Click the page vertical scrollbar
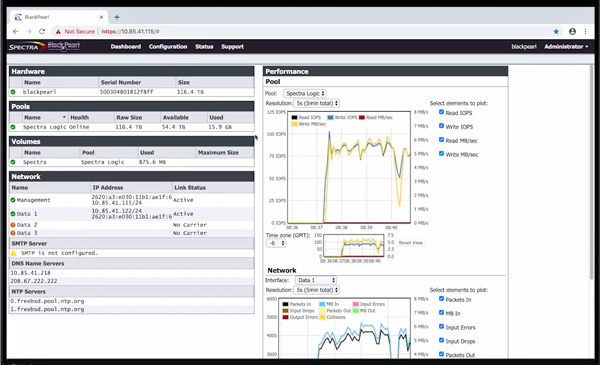600x365 pixels. tap(592, 172)
